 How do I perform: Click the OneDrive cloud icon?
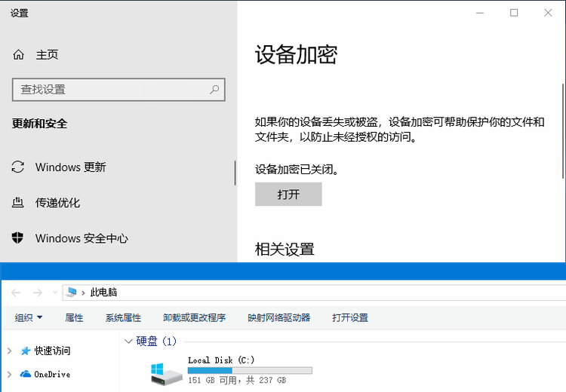pyautogui.click(x=25, y=374)
